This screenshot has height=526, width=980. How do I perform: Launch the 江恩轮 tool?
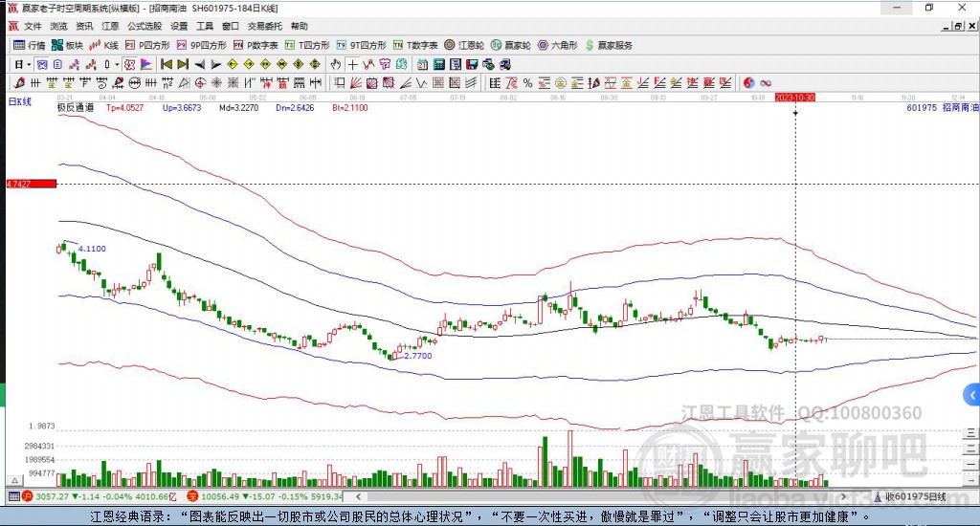click(464, 45)
